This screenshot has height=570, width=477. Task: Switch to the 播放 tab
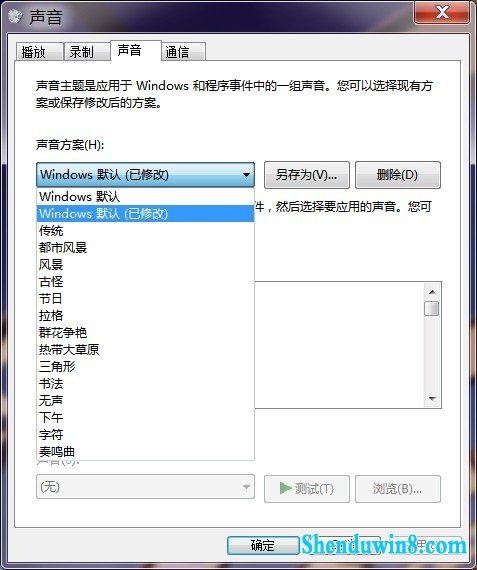tap(39, 52)
